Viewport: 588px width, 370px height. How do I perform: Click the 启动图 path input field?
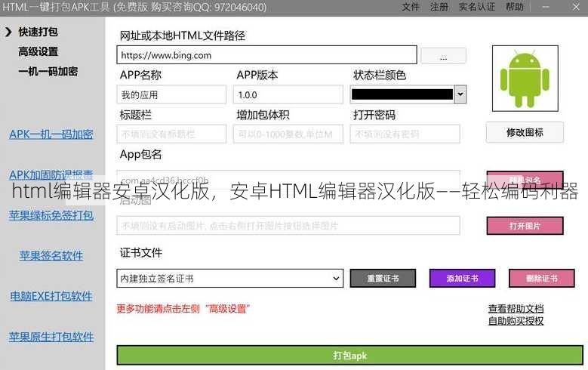click(288, 226)
